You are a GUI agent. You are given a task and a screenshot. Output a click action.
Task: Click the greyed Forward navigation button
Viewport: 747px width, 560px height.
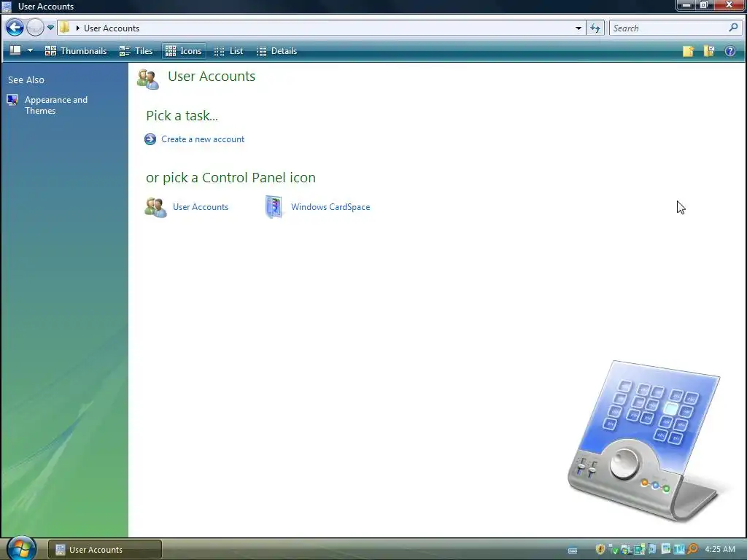click(x=35, y=28)
